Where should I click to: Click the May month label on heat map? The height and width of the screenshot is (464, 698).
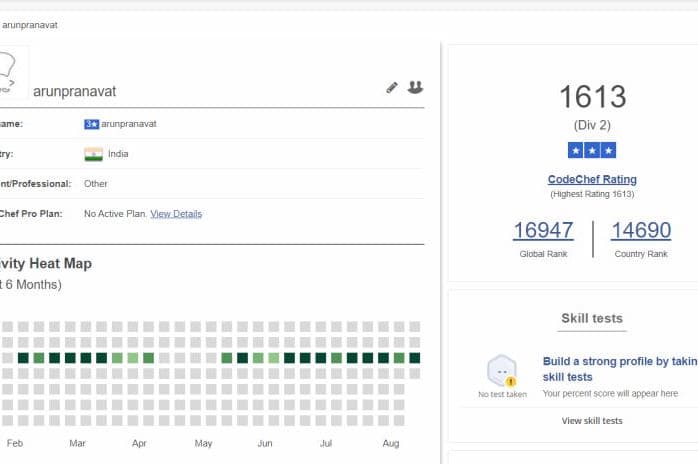(203, 444)
